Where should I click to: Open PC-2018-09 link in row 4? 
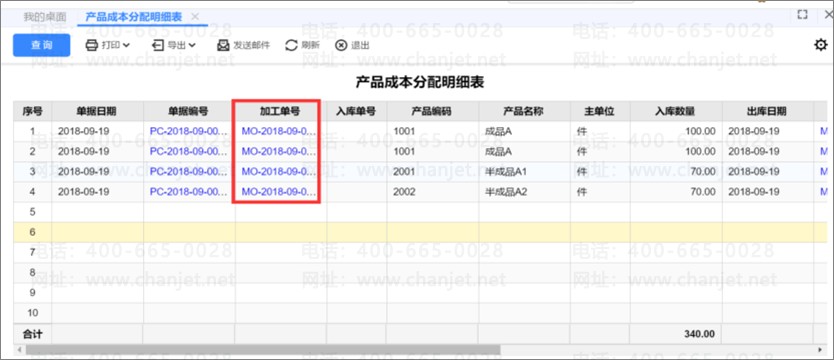[189, 191]
